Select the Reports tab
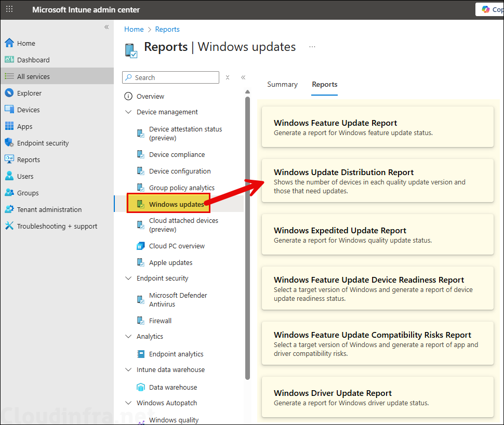 [325, 84]
